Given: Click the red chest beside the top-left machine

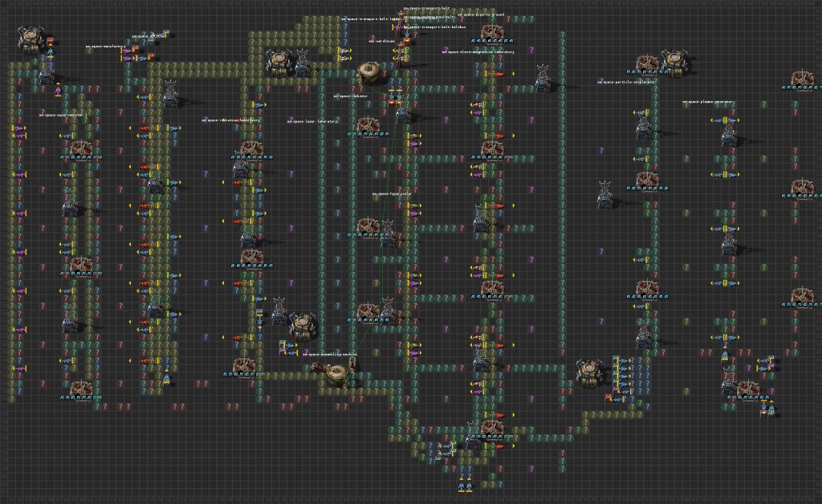Looking at the screenshot, I should 51,42.
